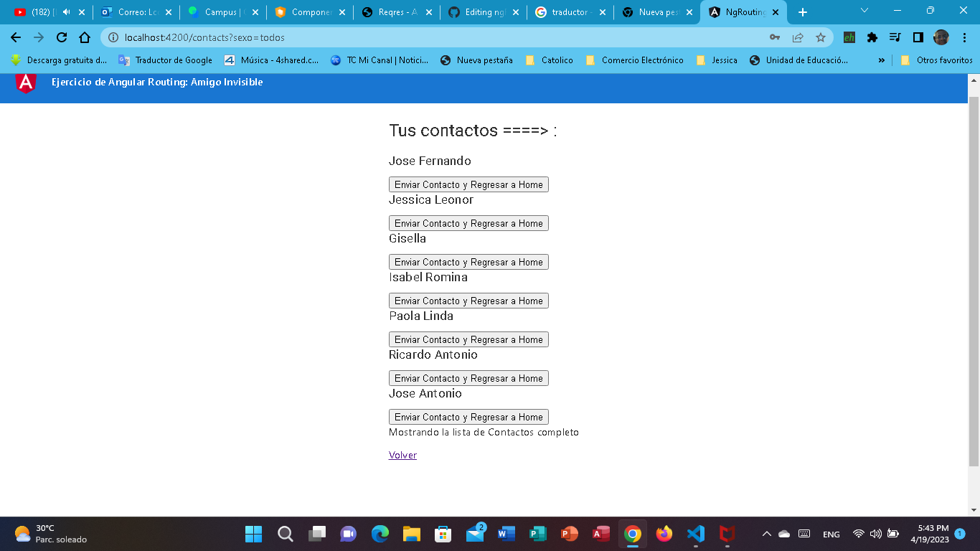
Task: Open Chrome's three-dot menu
Action: point(965,37)
